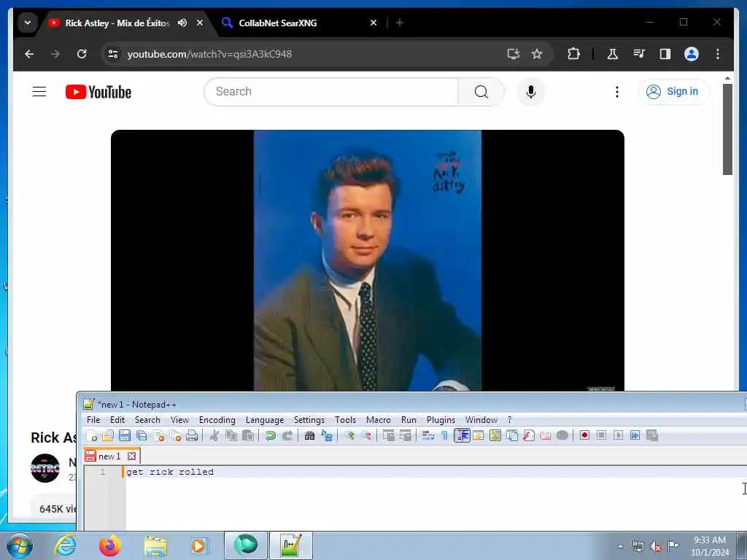Viewport: 747px width, 560px height.
Task: Click the Close All toolbar icon
Action: 175,435
